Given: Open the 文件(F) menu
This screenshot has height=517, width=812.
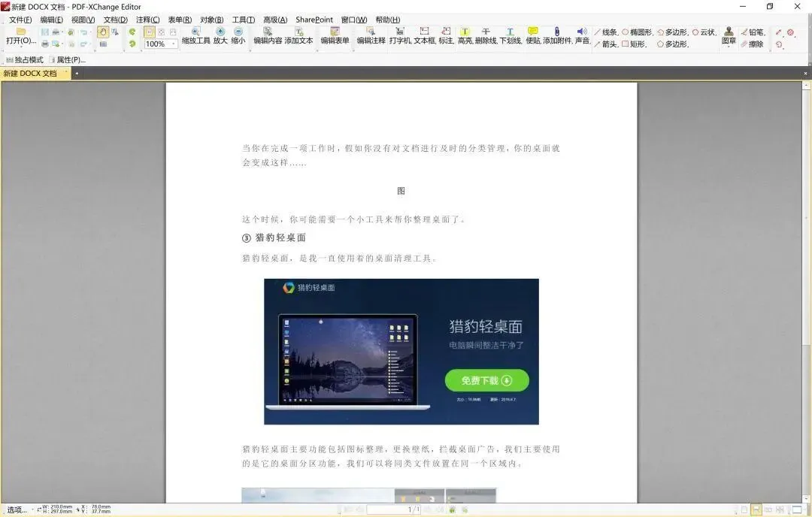Looking at the screenshot, I should pos(20,20).
